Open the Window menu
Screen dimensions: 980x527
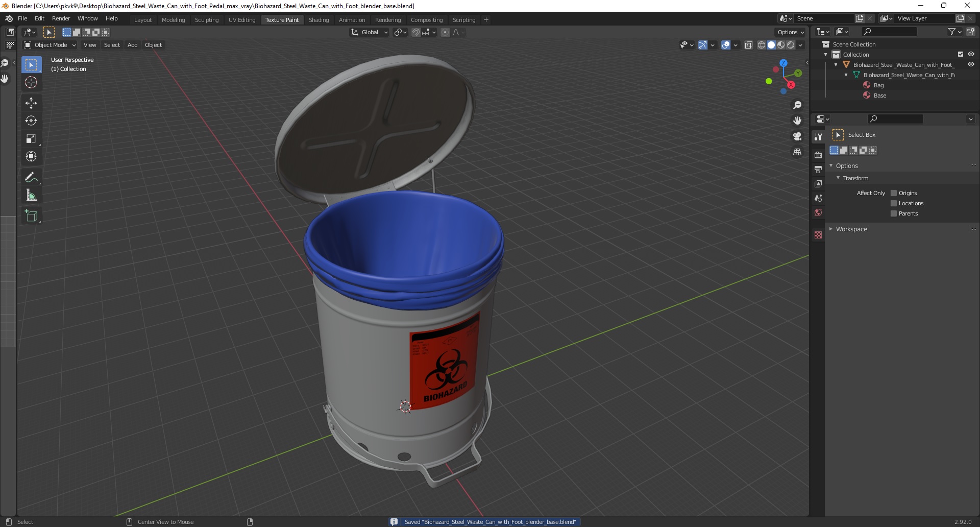(x=87, y=18)
